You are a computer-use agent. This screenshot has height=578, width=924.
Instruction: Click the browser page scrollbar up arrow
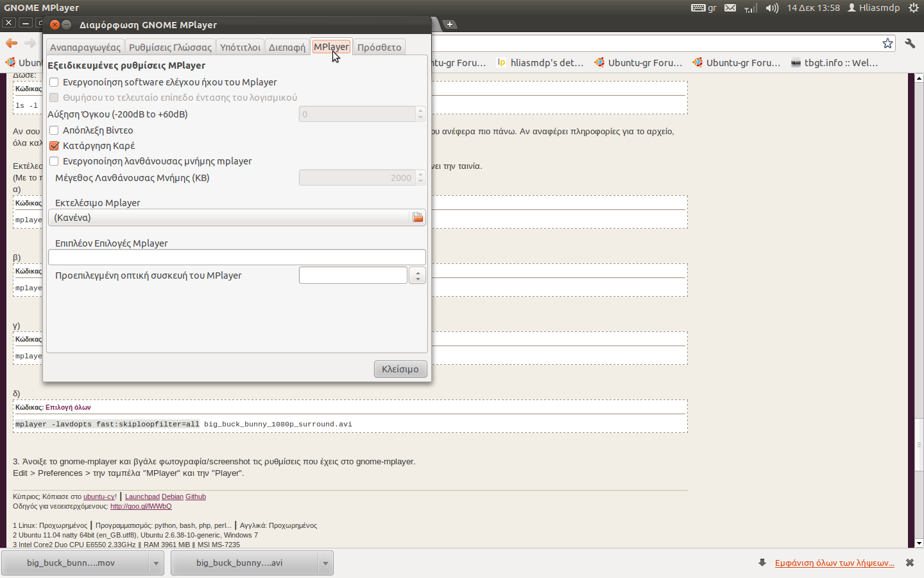pyautogui.click(x=919, y=78)
